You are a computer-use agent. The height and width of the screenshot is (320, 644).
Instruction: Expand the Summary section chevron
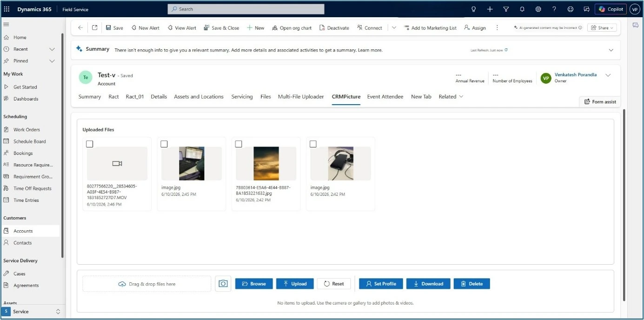pyautogui.click(x=611, y=50)
